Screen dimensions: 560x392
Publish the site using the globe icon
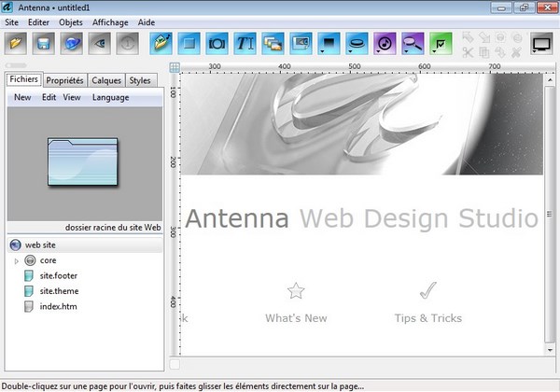click(72, 44)
